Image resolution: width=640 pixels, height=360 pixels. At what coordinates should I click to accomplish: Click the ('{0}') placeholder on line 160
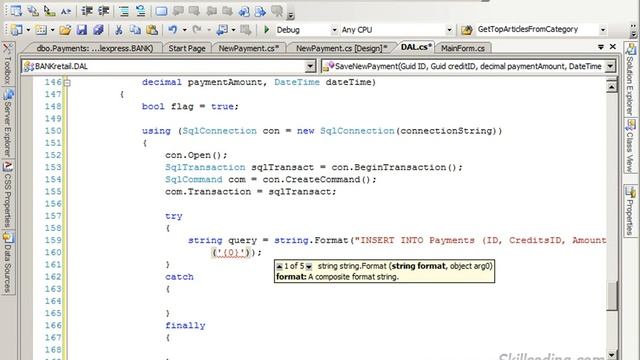[x=231, y=253]
